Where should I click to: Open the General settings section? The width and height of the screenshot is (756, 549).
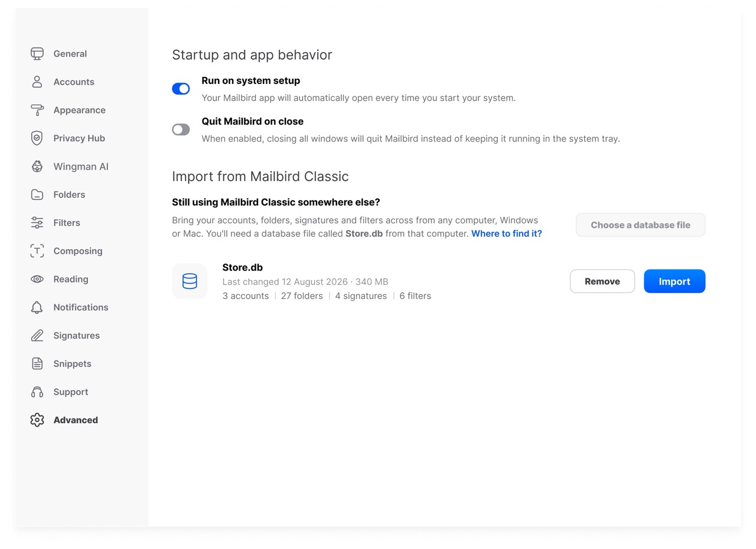point(70,54)
